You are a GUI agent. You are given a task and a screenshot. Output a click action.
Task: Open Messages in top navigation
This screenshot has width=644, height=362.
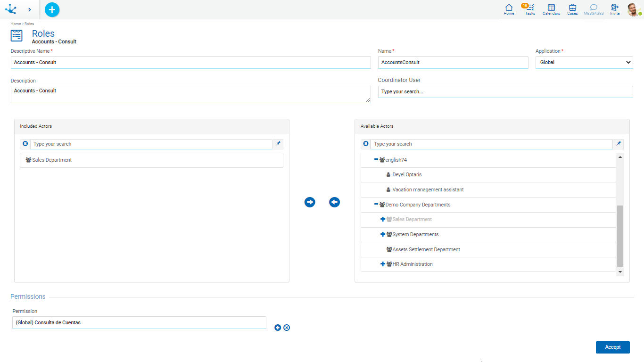pyautogui.click(x=594, y=9)
